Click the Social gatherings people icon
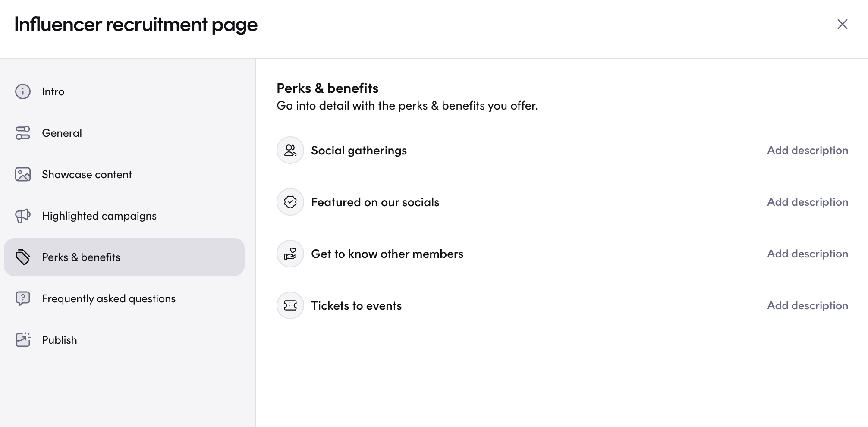 [290, 150]
